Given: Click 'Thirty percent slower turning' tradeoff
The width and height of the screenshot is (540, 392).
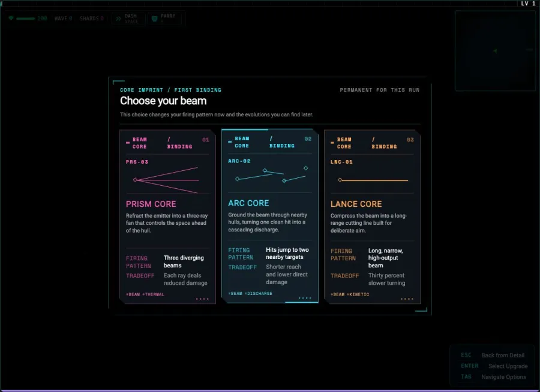Looking at the screenshot, I should pos(386,279).
